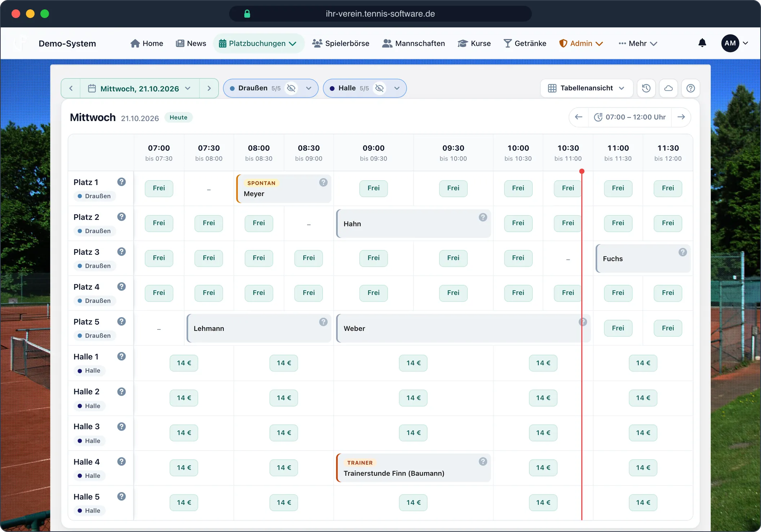Screen dimensions: 761x532
Task: Open details icon on Meyer booking
Action: pos(323,182)
